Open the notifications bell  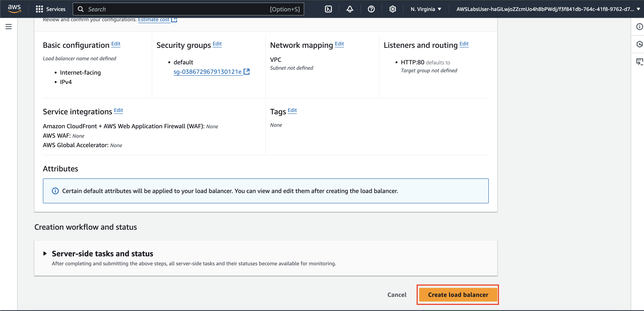pyautogui.click(x=350, y=9)
